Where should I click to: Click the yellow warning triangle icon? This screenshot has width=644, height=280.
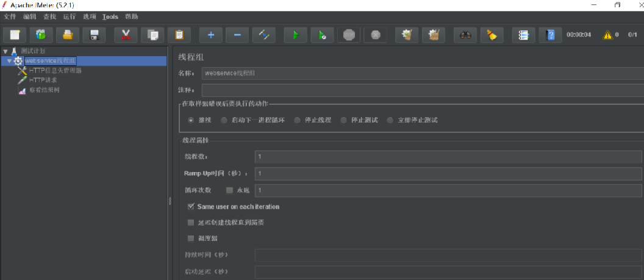click(x=607, y=35)
